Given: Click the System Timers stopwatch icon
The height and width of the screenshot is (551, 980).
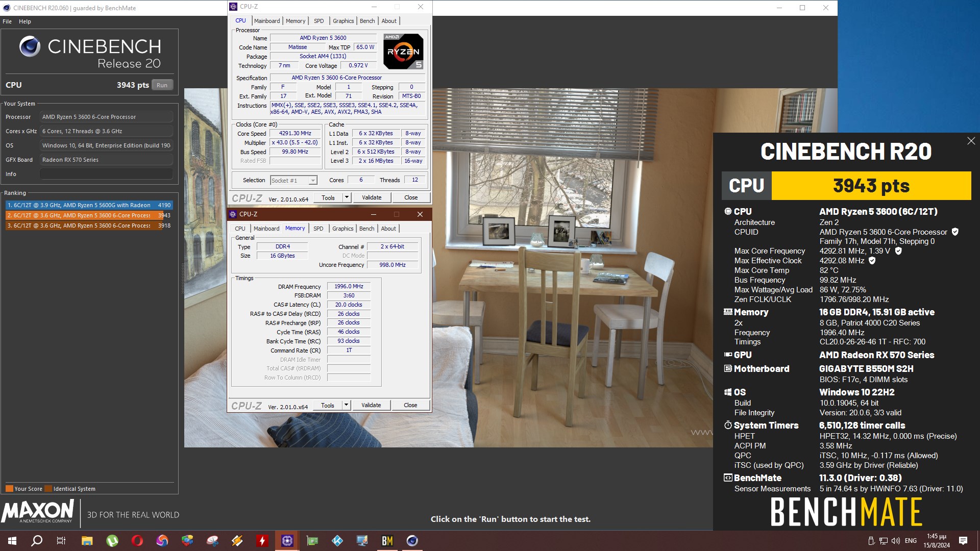Looking at the screenshot, I should pos(728,425).
